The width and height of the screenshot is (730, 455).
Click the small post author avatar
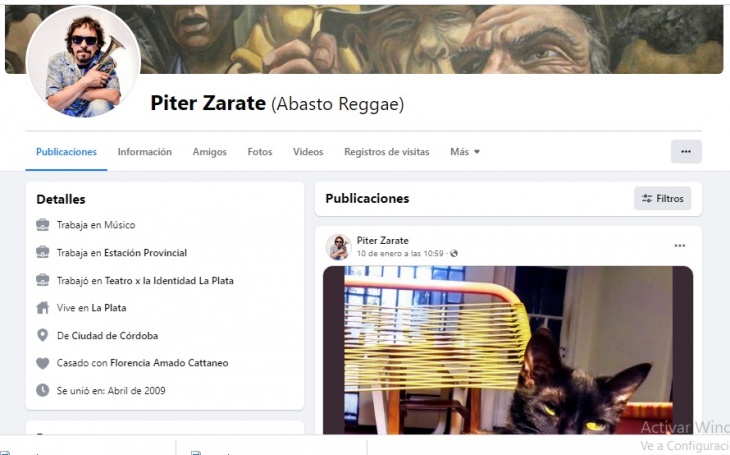[338, 247]
